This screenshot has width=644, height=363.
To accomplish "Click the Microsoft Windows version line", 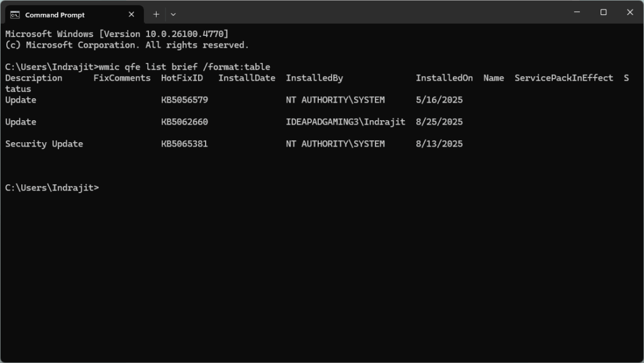I will 117,34.
